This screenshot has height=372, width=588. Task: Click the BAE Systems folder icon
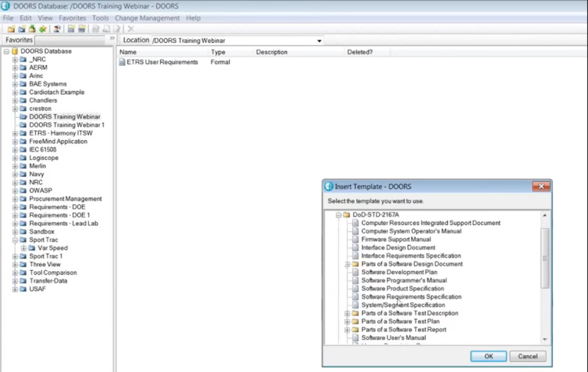pyautogui.click(x=23, y=84)
